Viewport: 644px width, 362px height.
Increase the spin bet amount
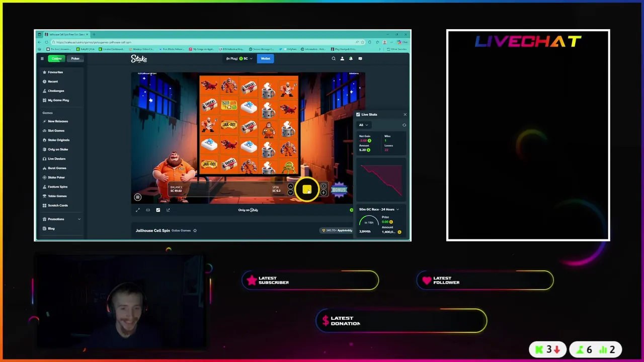pos(290,187)
